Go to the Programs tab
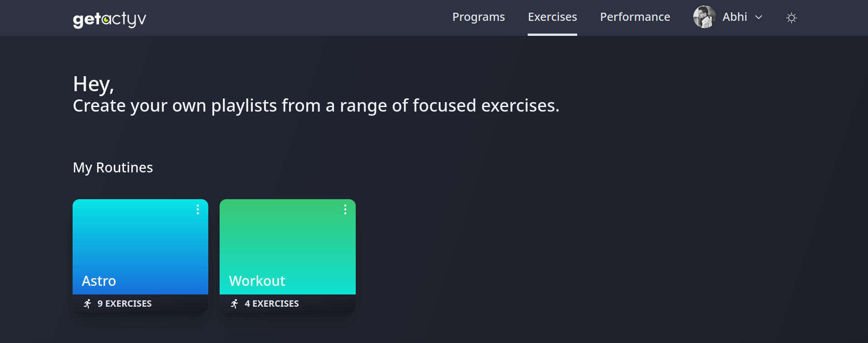The height and width of the screenshot is (343, 868). pyautogui.click(x=478, y=17)
